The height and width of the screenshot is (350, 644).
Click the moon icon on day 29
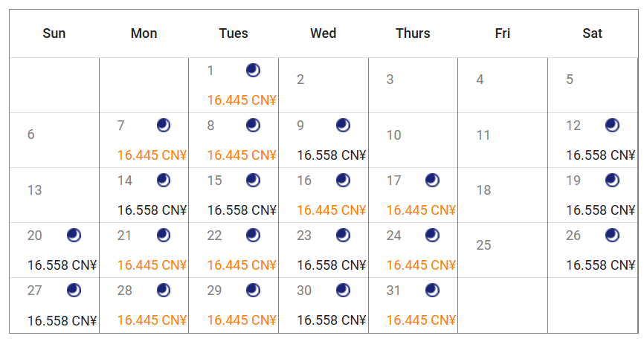[x=254, y=291]
